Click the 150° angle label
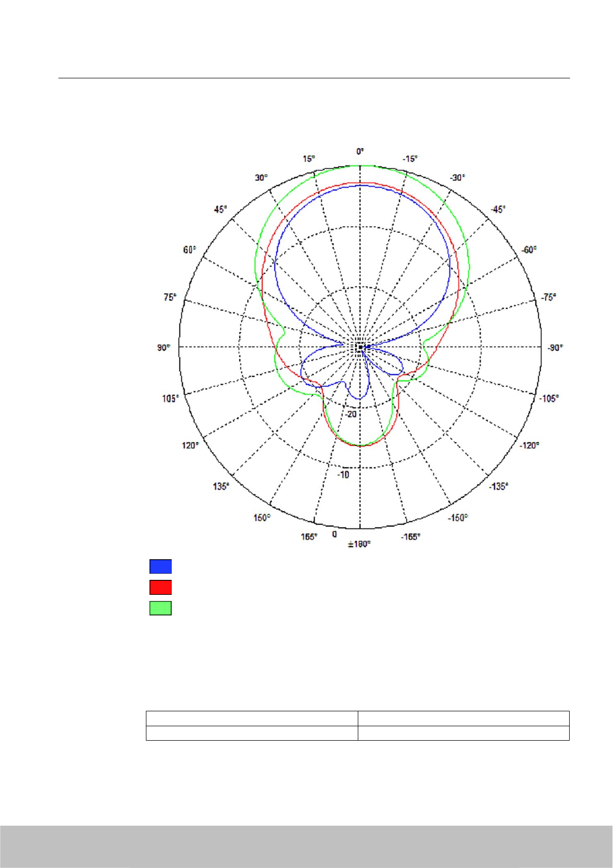The image size is (614, 868). (x=262, y=518)
